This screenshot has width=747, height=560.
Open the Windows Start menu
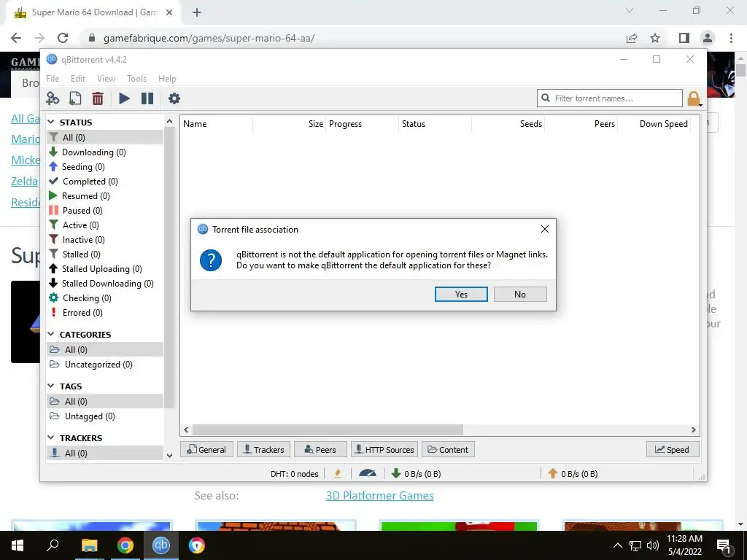coord(18,545)
